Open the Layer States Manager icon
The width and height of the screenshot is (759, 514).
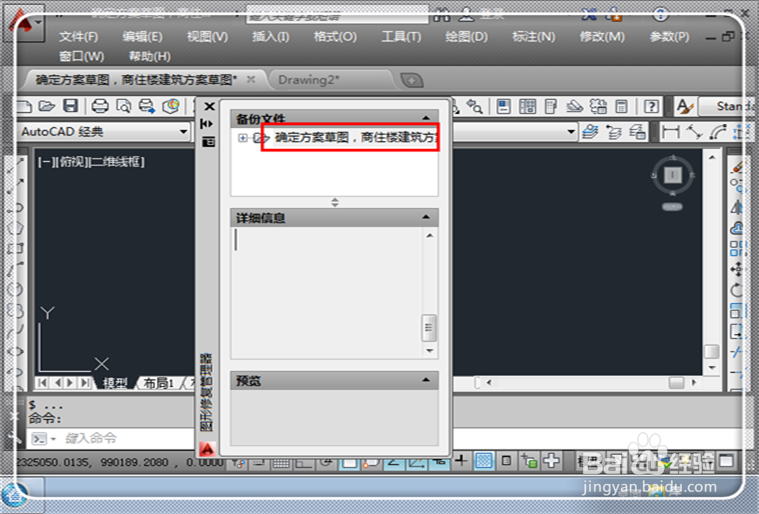[637, 132]
